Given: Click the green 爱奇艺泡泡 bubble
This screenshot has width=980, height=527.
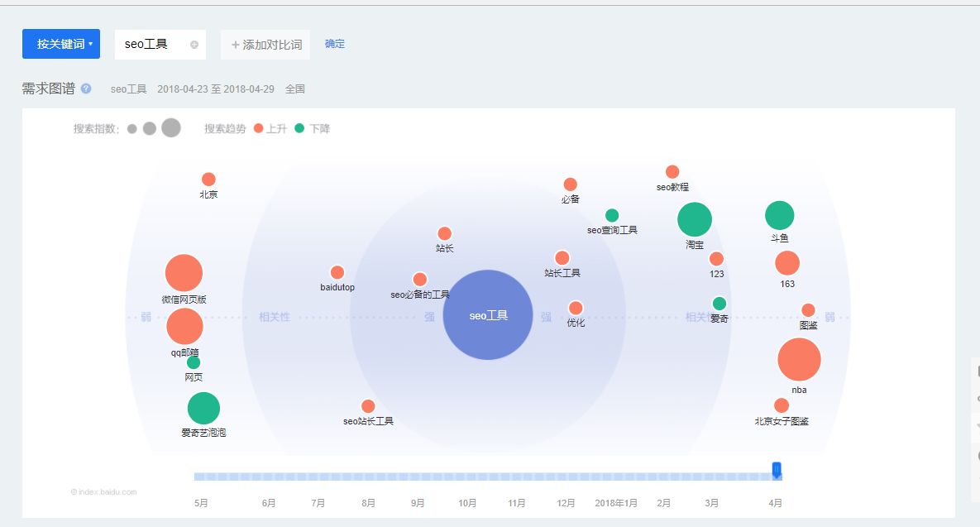Looking at the screenshot, I should point(203,409).
